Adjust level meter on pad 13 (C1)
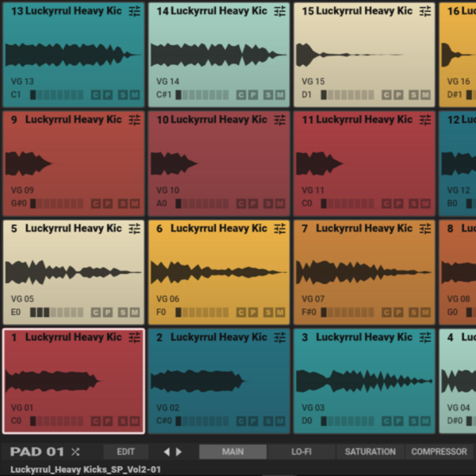 (x=56, y=95)
